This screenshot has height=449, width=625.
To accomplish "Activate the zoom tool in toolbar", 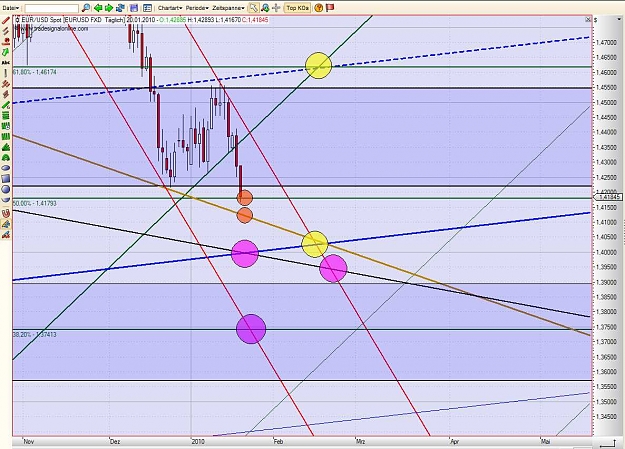I will [x=265, y=8].
